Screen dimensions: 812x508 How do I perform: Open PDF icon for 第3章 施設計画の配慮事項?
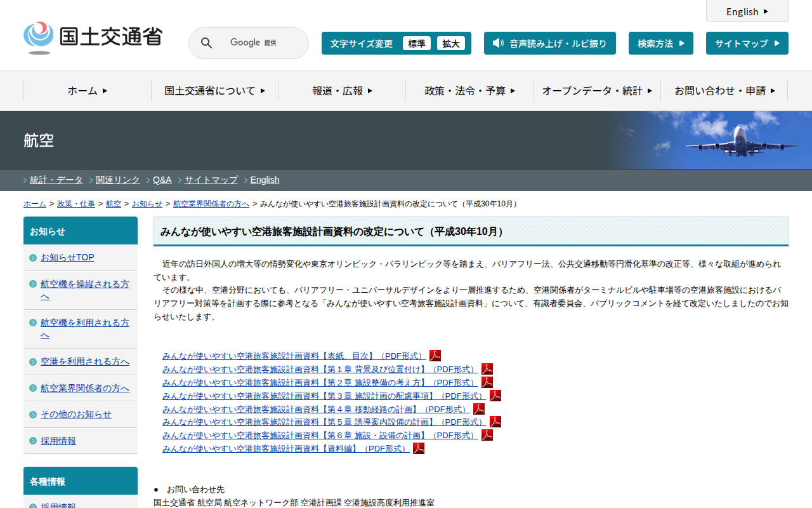pos(495,396)
